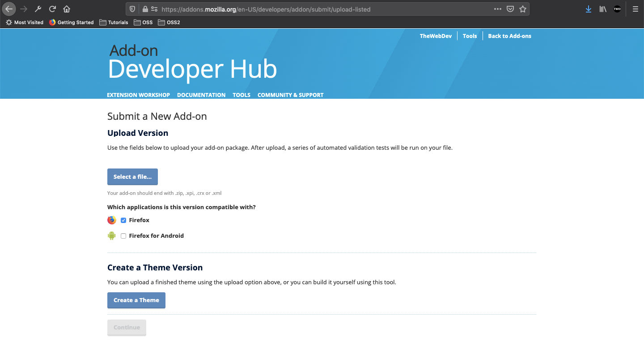Screen dimensions: 644x341
Task: Open the Documentation nav item
Action: pos(201,95)
